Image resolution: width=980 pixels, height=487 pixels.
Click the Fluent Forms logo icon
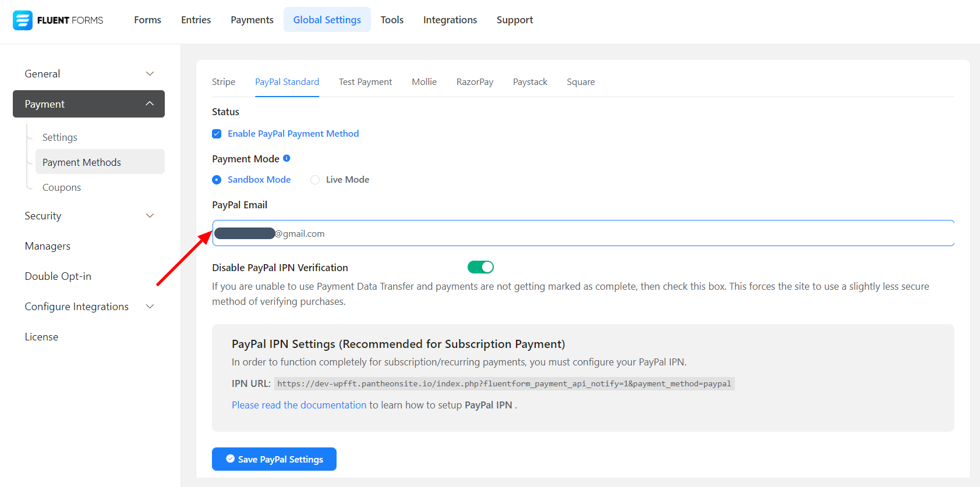pyautogui.click(x=23, y=20)
